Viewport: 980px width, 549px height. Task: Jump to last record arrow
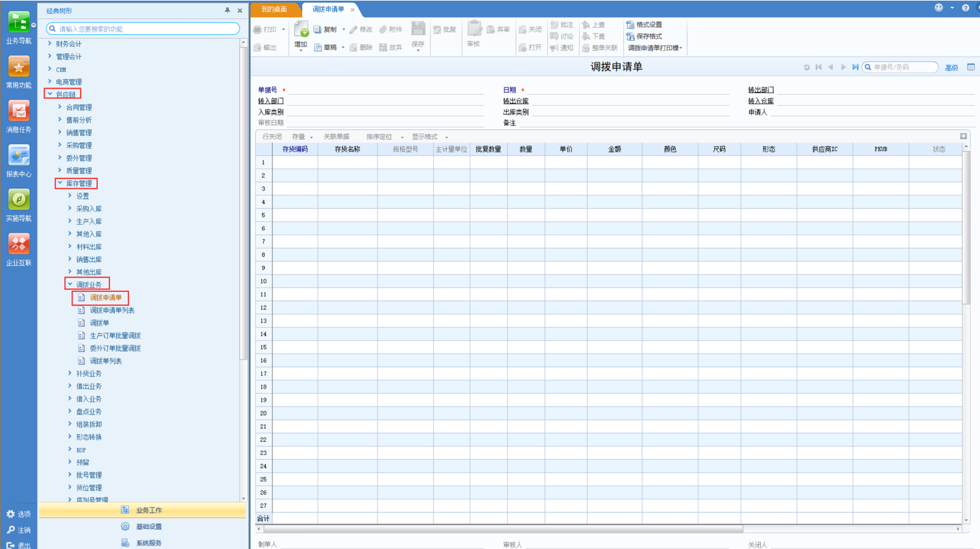pos(855,67)
